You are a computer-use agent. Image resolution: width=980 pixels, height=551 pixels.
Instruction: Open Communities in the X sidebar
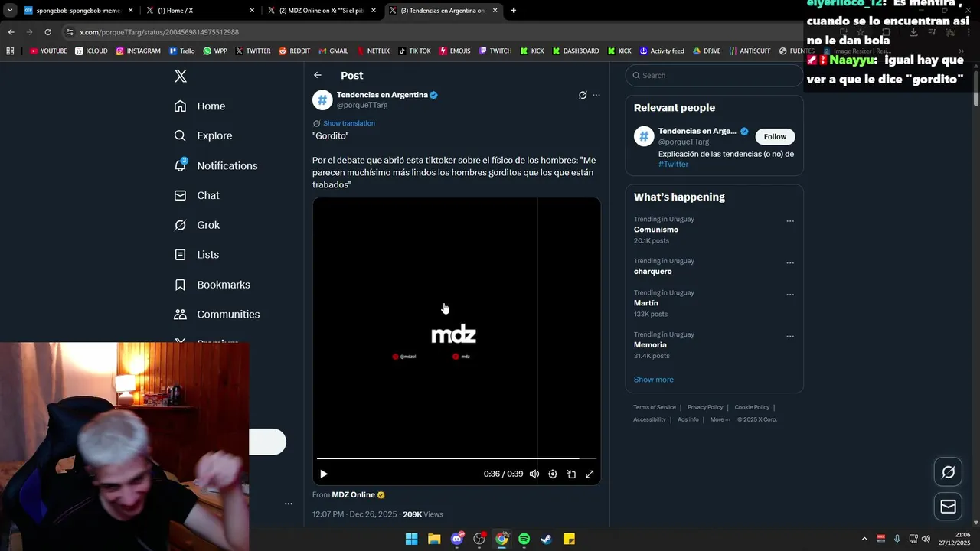tap(217, 315)
